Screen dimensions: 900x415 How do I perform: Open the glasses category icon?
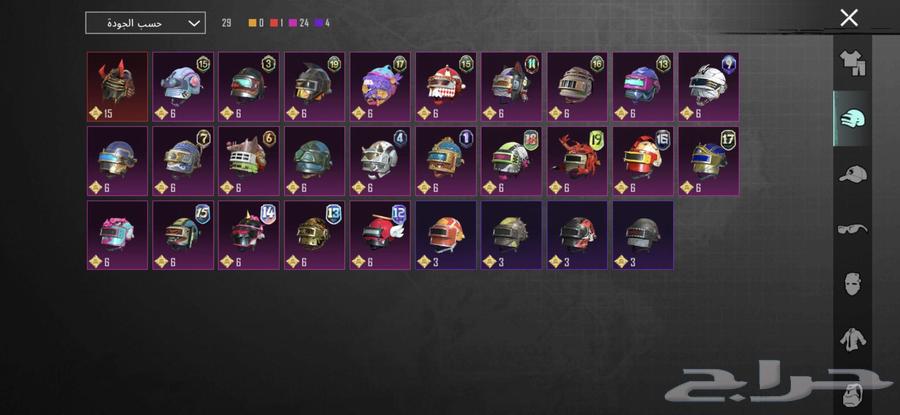pyautogui.click(x=852, y=229)
